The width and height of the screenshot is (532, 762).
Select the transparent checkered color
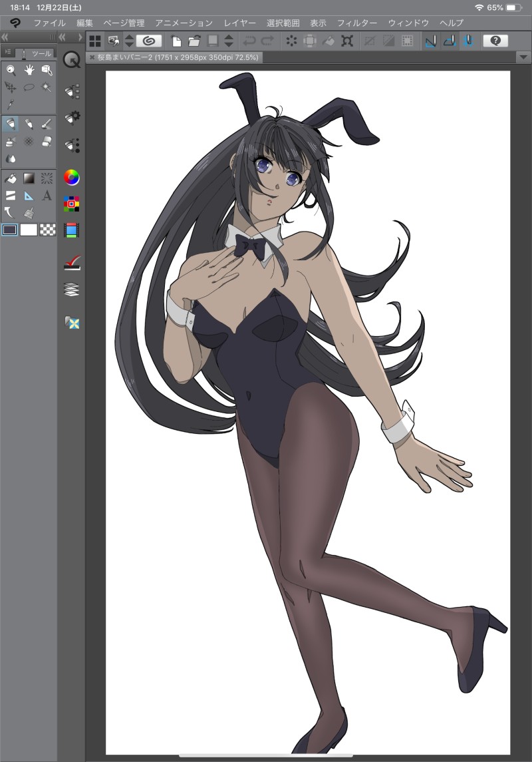coord(48,230)
